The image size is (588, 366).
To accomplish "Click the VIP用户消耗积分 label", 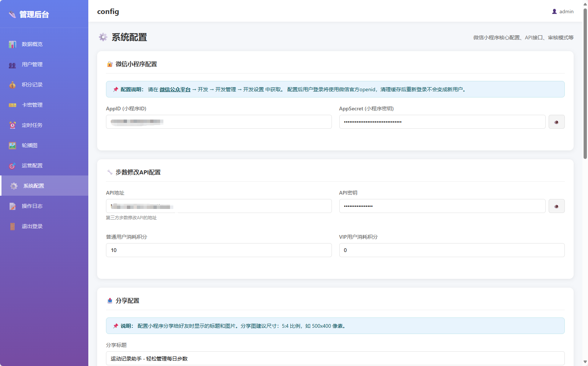I will click(x=358, y=237).
